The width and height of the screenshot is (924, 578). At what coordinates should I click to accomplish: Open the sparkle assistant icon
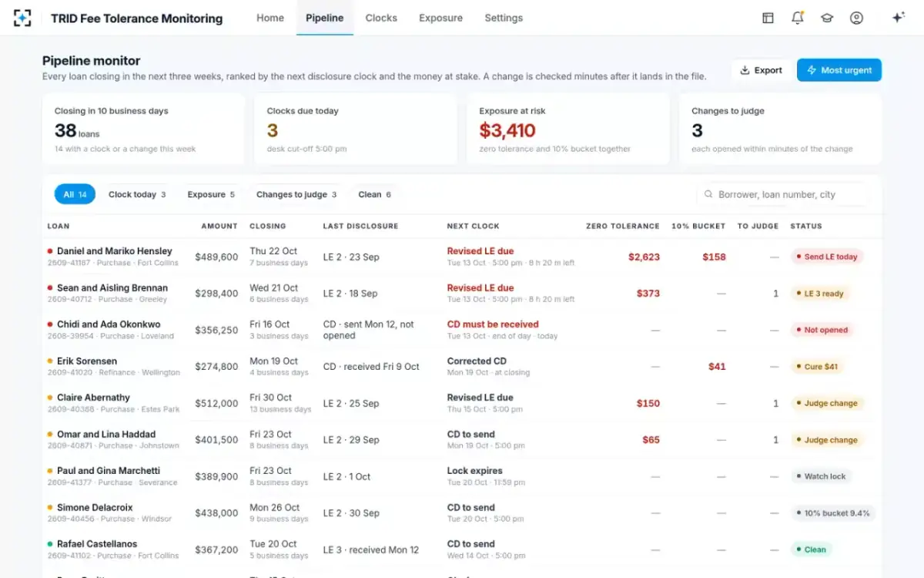898,18
